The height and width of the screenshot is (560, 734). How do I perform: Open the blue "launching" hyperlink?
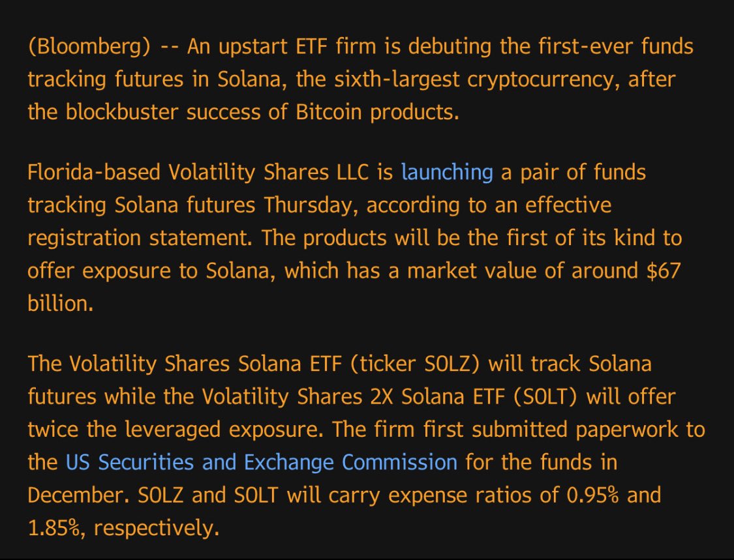(447, 173)
